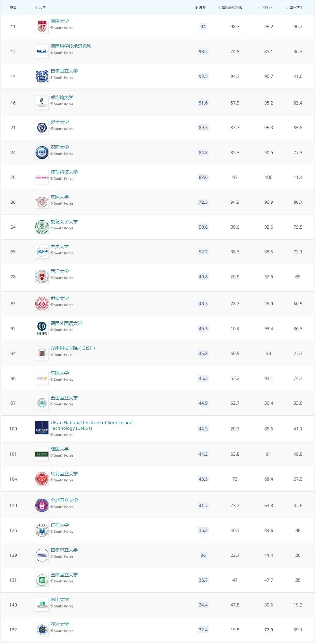Click the Konkuk University KU logo

tap(42, 454)
